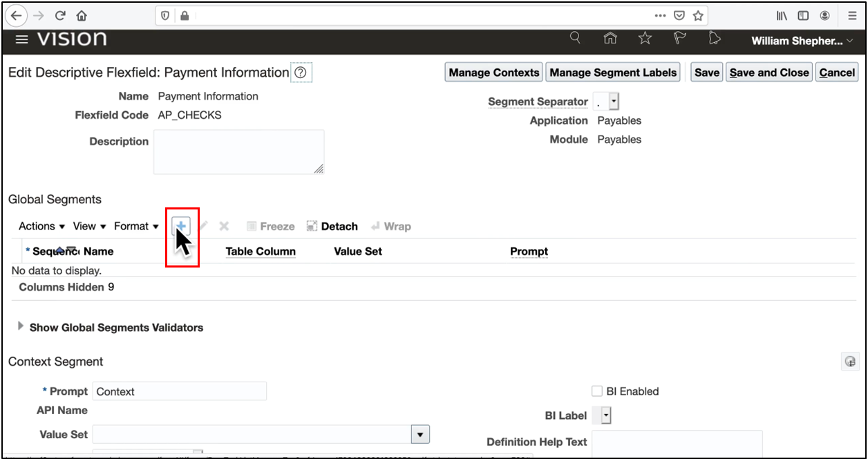Click the help question mark icon
The image size is (868, 459).
tap(301, 73)
